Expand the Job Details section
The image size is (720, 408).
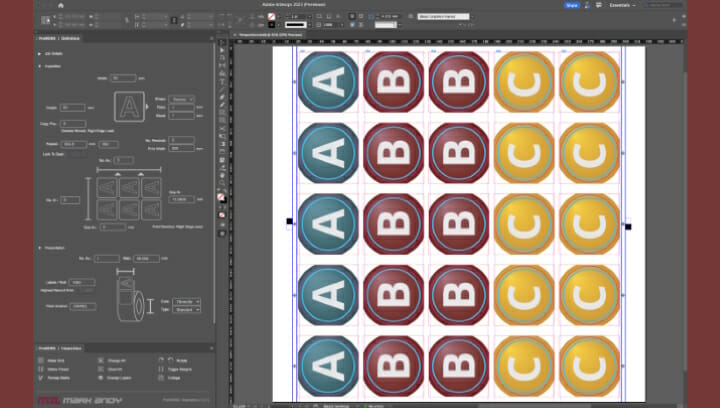(x=39, y=54)
